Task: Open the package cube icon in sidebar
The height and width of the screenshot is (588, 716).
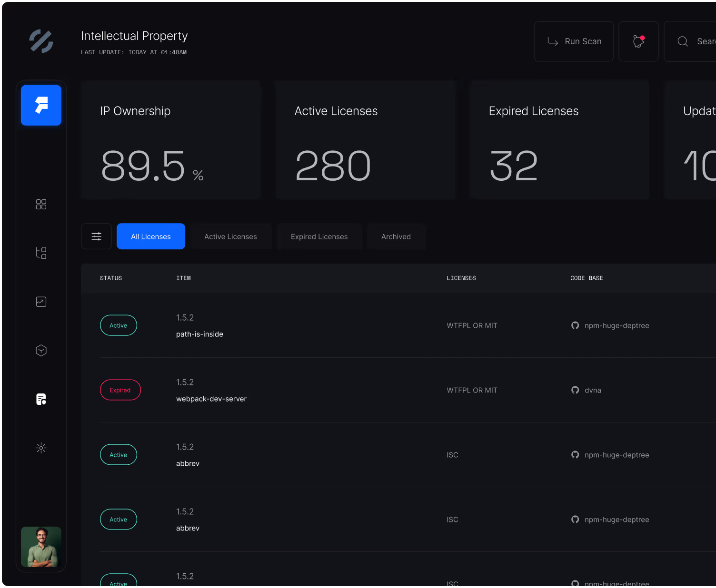Action: pyautogui.click(x=41, y=351)
